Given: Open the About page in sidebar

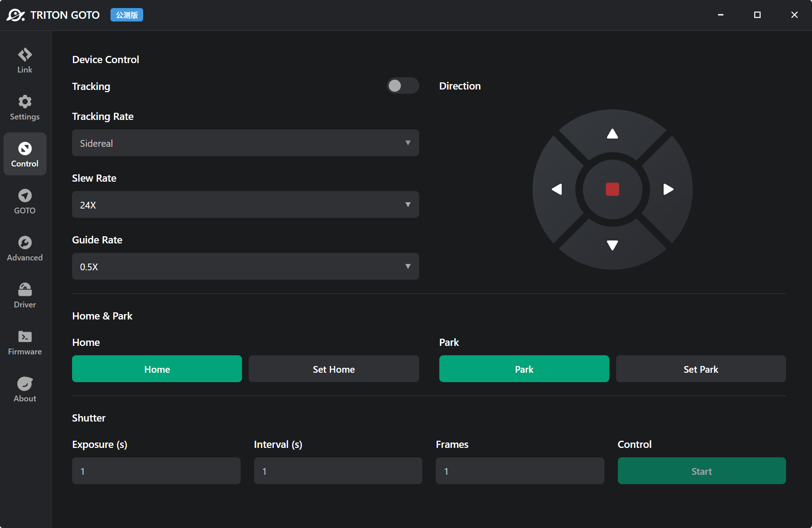Looking at the screenshot, I should point(25,389).
